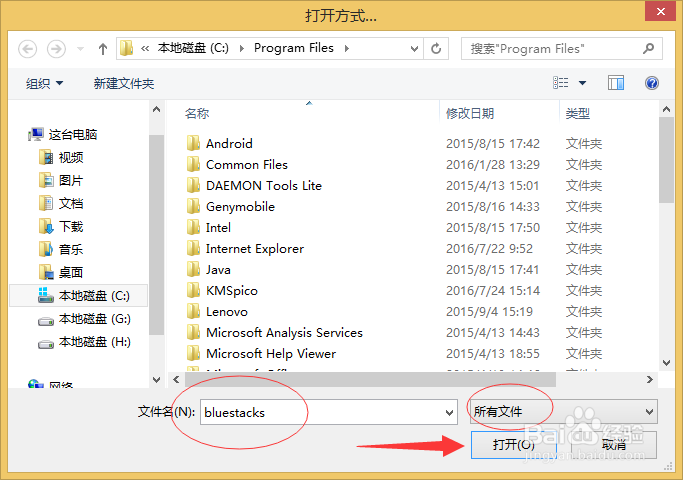Select the DAEMON Tools Lite folder icon

tap(193, 185)
